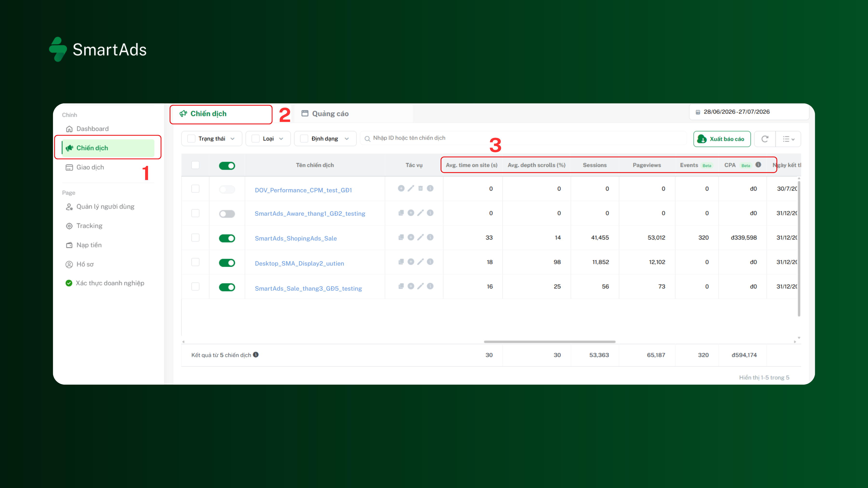Delete DOV_Performance_CPM_test_GĐ1 via trash icon
Image resolution: width=868 pixels, height=488 pixels.
420,188
